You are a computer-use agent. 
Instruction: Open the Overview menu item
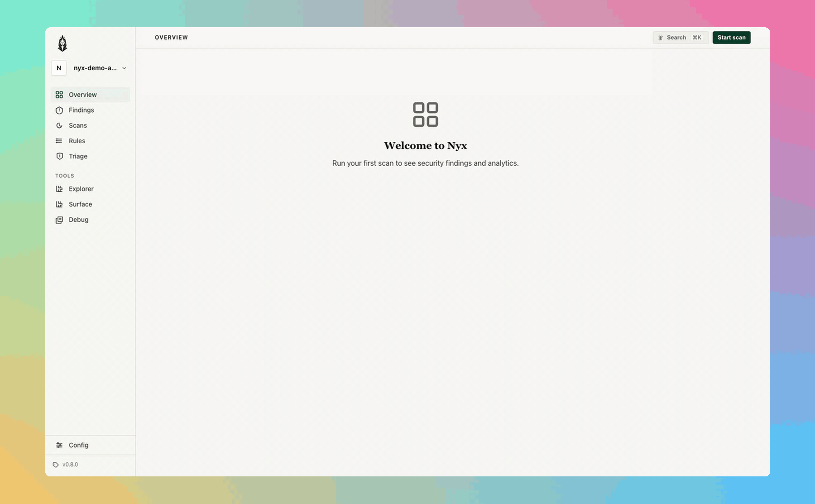[x=90, y=95]
